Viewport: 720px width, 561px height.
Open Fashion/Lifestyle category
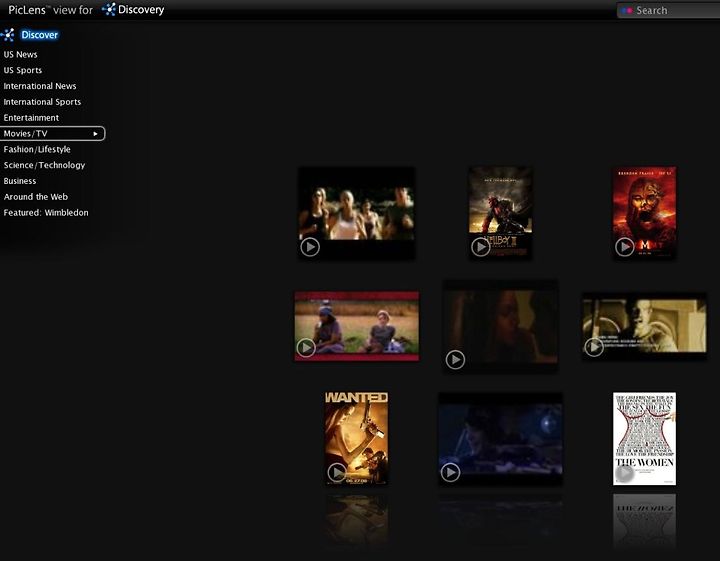click(x=37, y=149)
